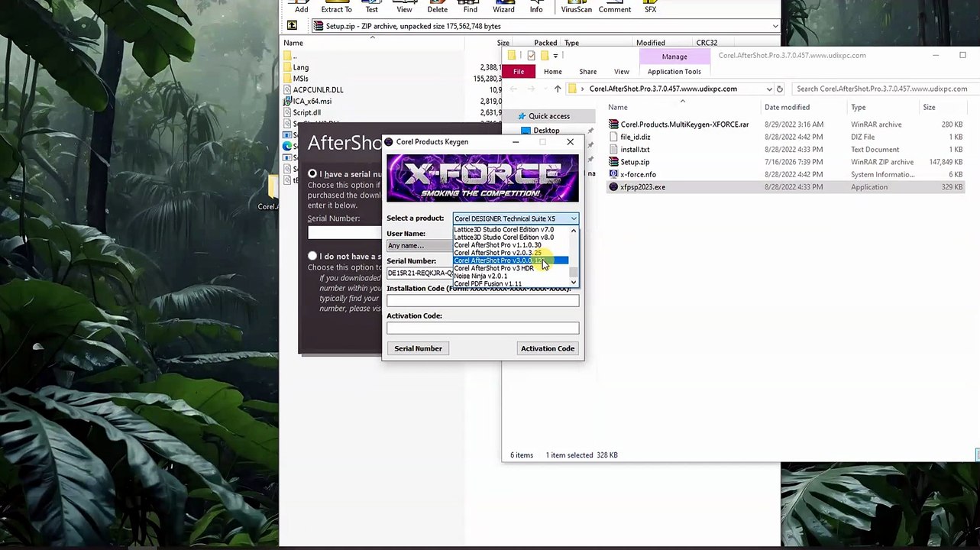980x550 pixels.
Task: Click Properties icon in Explorer quick access toolbar
Action: [531, 56]
